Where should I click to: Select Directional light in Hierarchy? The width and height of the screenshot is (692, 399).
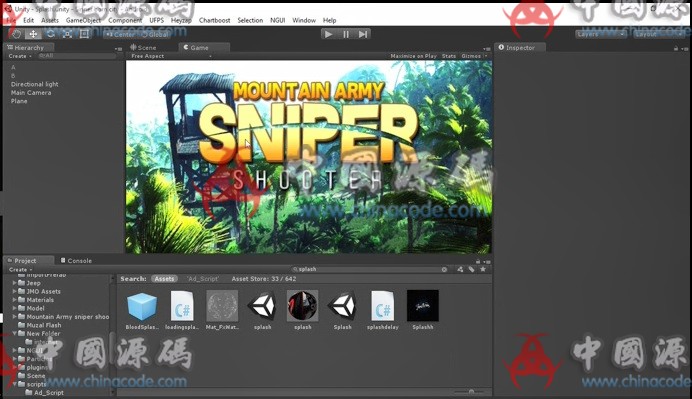click(x=34, y=84)
